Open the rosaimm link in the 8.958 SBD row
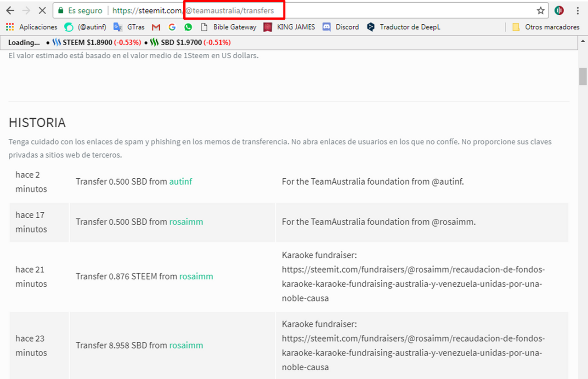 click(186, 345)
